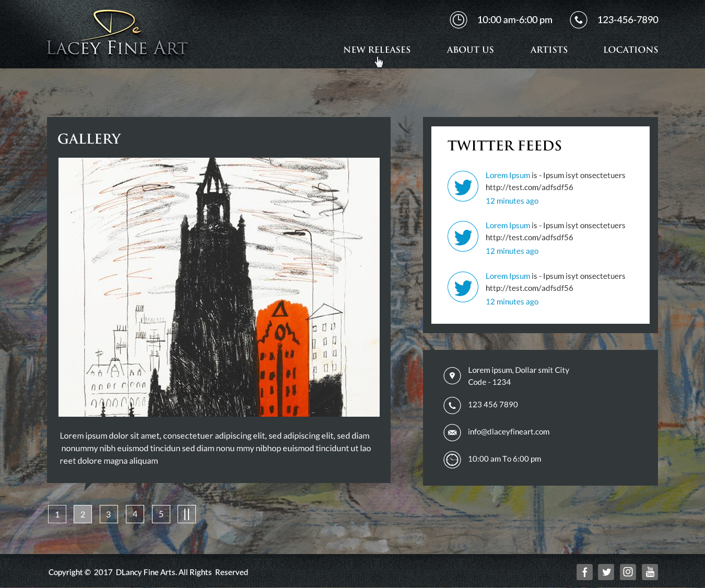Screen dimensions: 705x588
Task: Open the third tweet's Lorem Ipsum link
Action: click(x=508, y=276)
